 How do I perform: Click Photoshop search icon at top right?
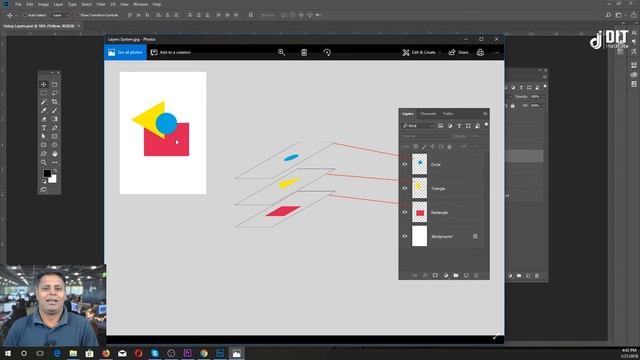(608, 15)
